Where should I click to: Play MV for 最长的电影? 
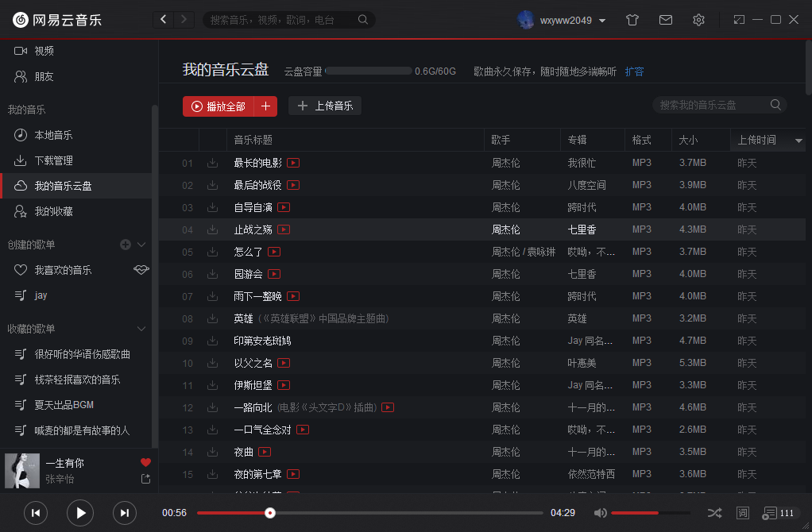click(x=293, y=163)
